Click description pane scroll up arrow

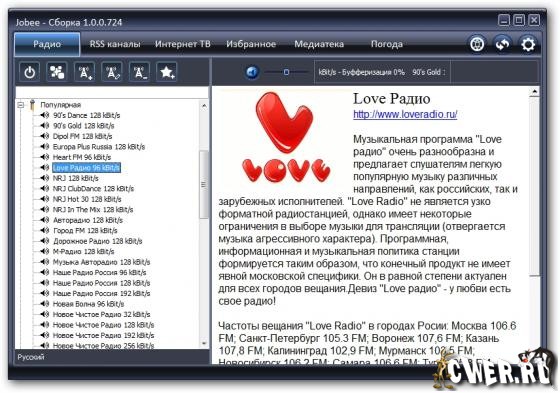tap(534, 92)
